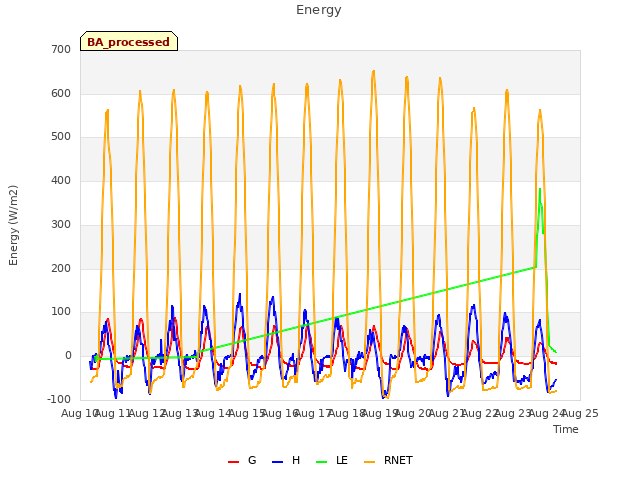Select the RNET legend label
The width and height of the screenshot is (640, 480).
point(398,460)
